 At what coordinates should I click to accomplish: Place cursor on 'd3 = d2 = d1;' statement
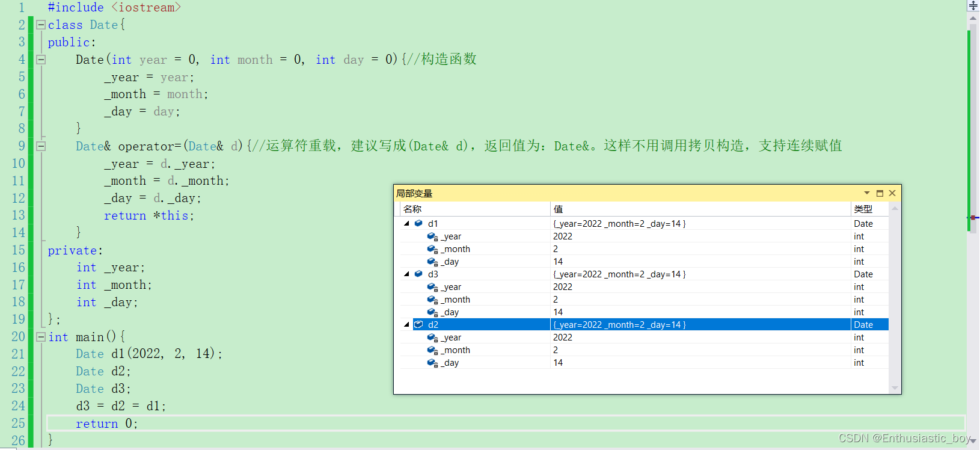point(121,406)
